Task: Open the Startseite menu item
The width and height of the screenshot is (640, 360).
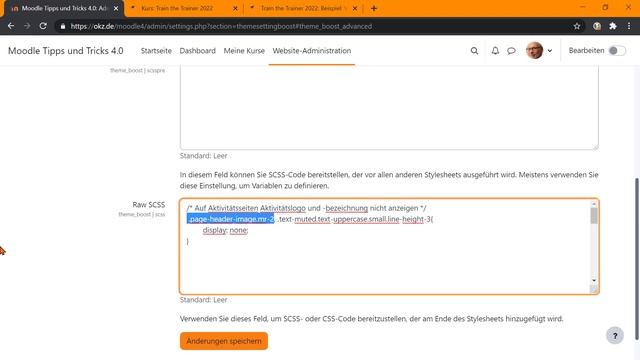Action: pyautogui.click(x=156, y=51)
